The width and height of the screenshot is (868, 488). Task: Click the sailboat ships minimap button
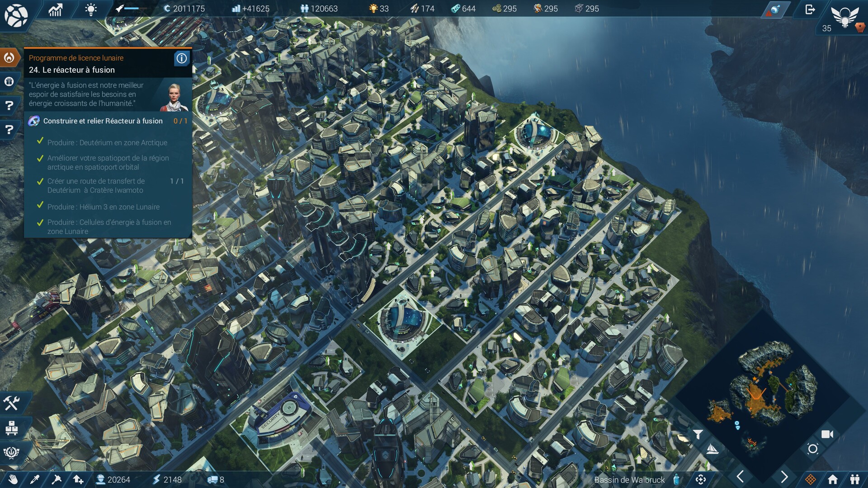coord(712,449)
